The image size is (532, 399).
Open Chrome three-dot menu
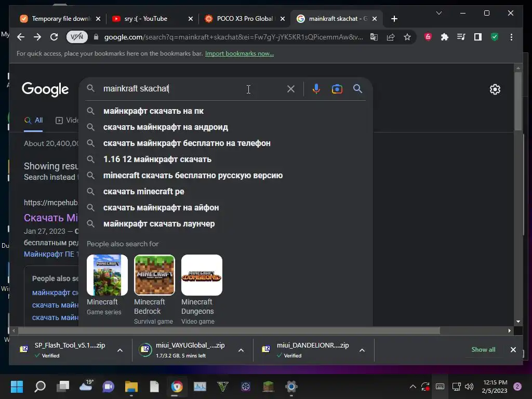point(511,37)
